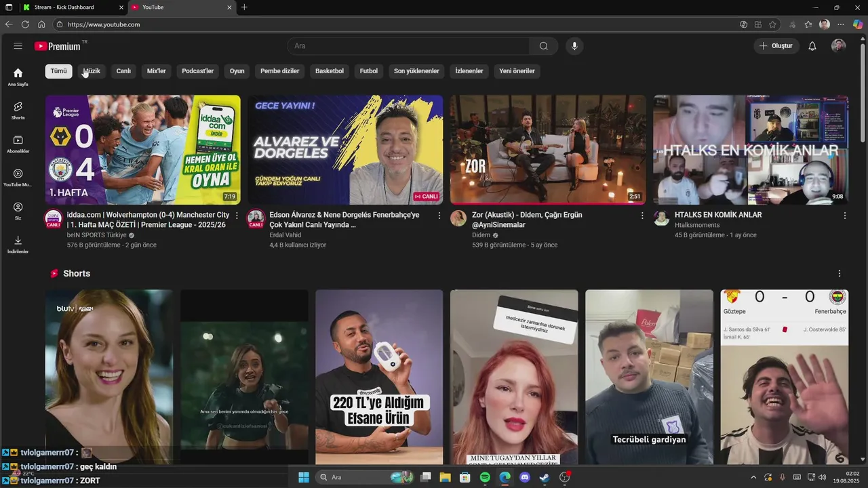
Task: Reload the page with the refresh icon
Action: pos(25,24)
